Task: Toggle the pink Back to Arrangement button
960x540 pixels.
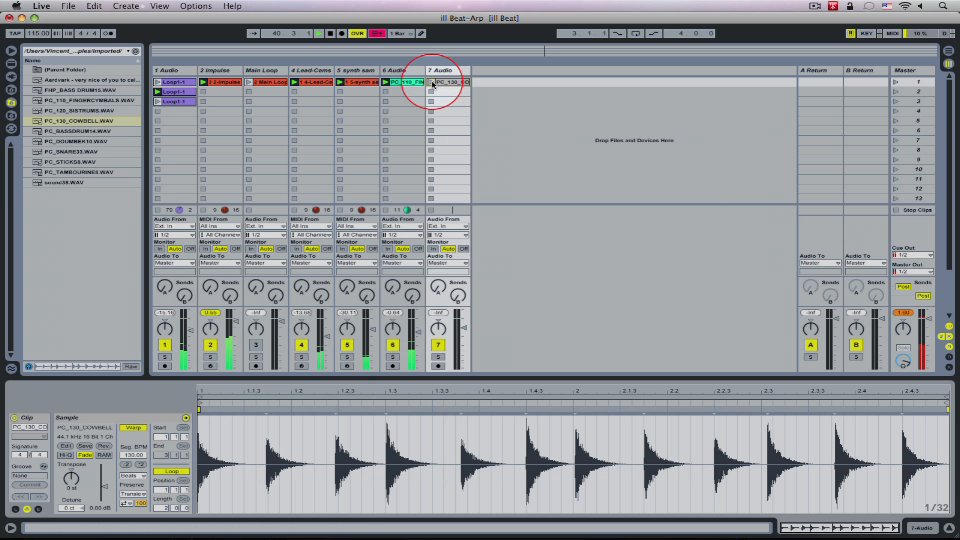Action: click(377, 33)
